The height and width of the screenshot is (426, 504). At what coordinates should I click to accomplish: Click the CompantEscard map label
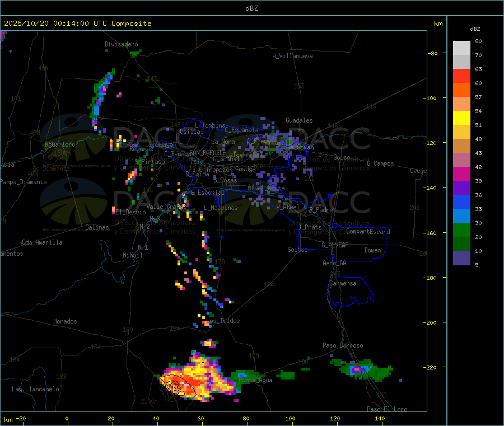[368, 232]
